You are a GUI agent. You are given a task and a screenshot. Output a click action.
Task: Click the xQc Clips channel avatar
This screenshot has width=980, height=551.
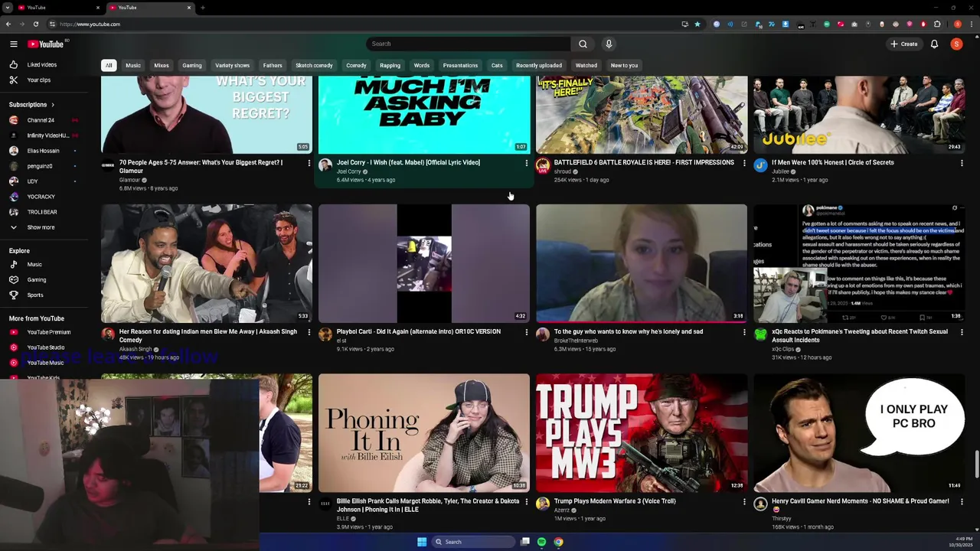pyautogui.click(x=760, y=334)
